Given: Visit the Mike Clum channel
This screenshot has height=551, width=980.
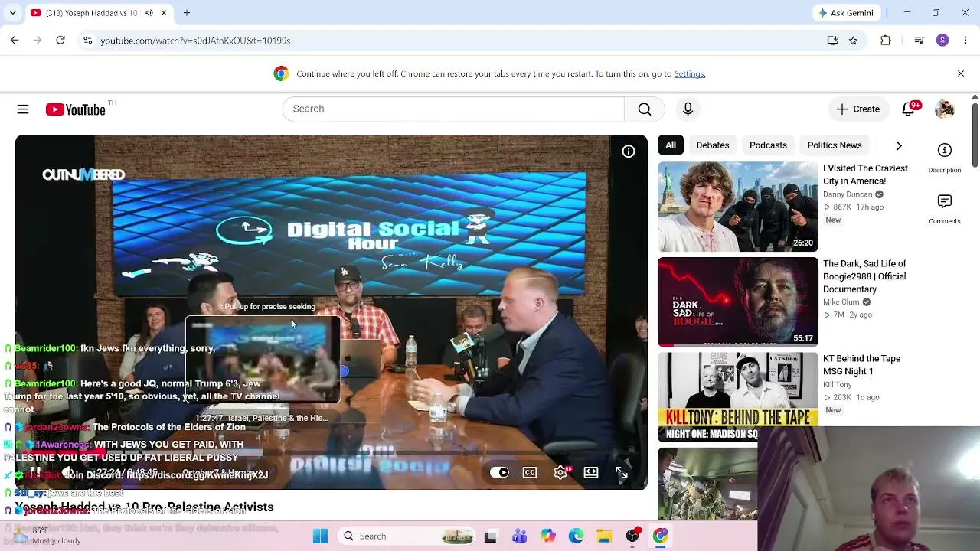Looking at the screenshot, I should click(x=841, y=302).
